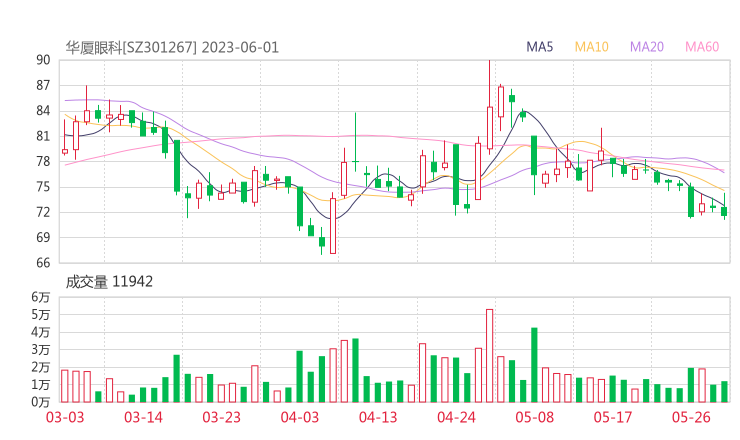This screenshot has height=440, width=740.
Task: Click the 05-26 date label
Action: click(x=691, y=417)
